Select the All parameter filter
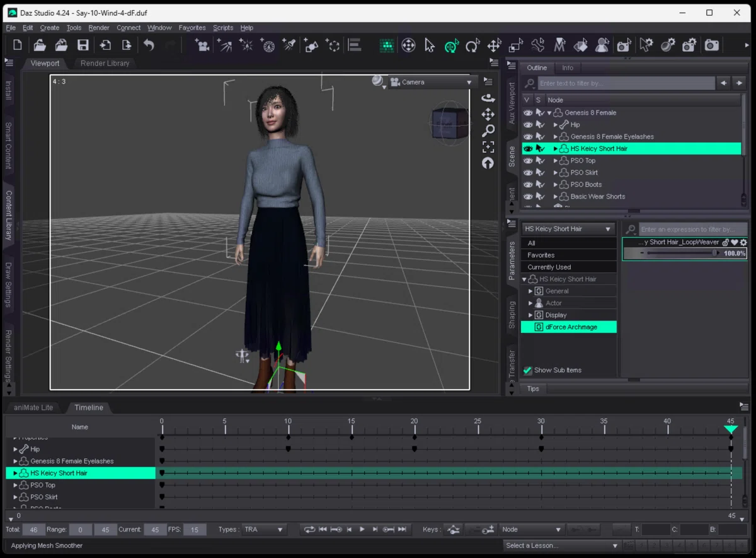Image resolution: width=756 pixels, height=558 pixels. click(569, 243)
